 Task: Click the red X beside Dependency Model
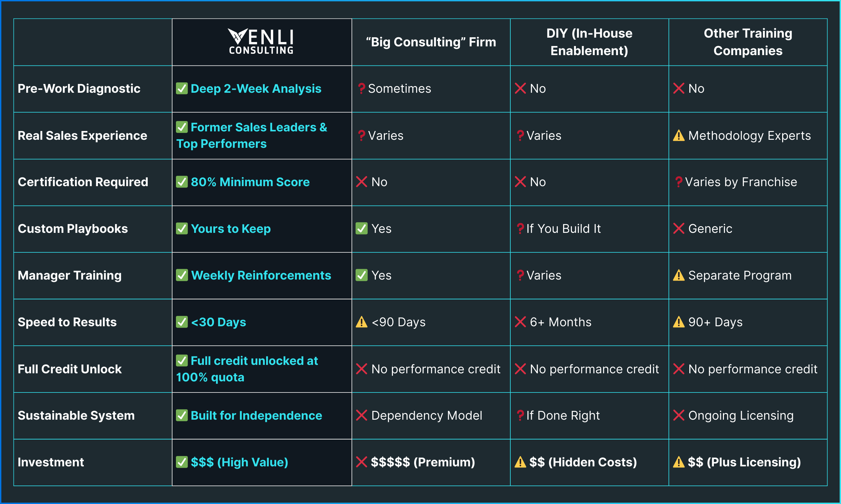(x=361, y=415)
